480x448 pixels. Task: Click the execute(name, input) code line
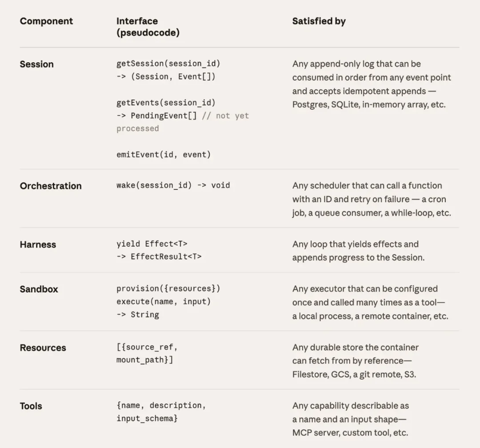163,301
